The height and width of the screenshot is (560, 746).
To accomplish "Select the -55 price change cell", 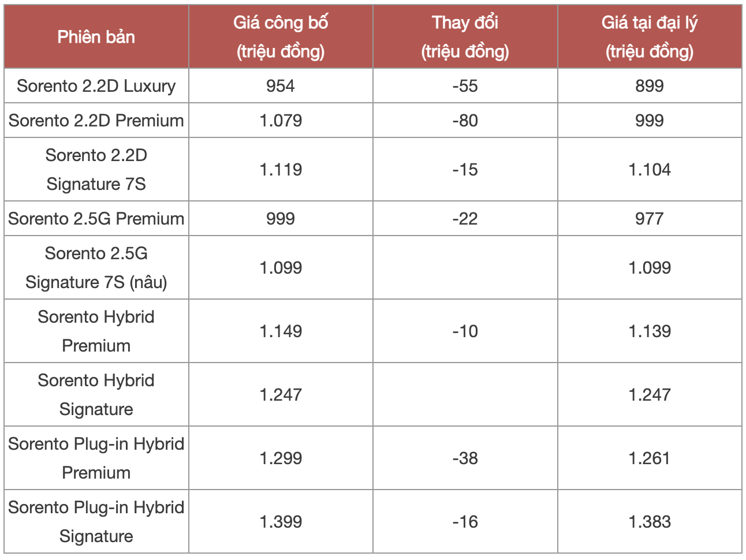I will (x=465, y=86).
